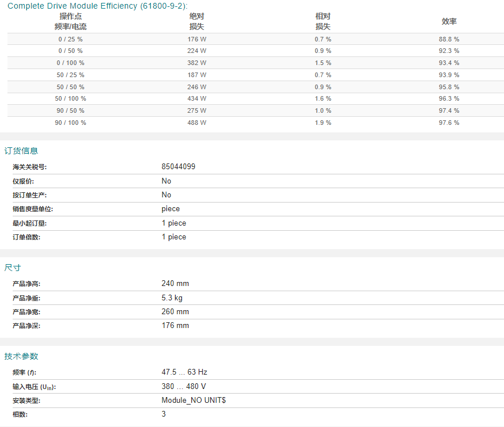The image size is (504, 427).
Task: Click the input voltage value 380 ... 480 V
Action: [x=184, y=386]
